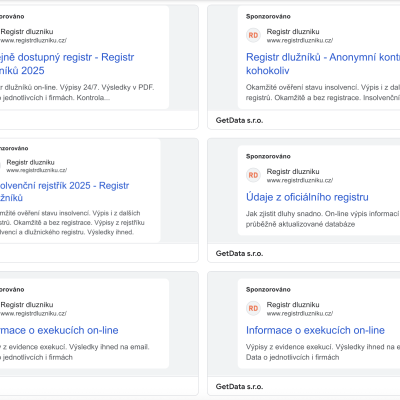Click RD logo in Údaje z oficiálního registru ad
The image size is (400, 400).
click(x=253, y=175)
